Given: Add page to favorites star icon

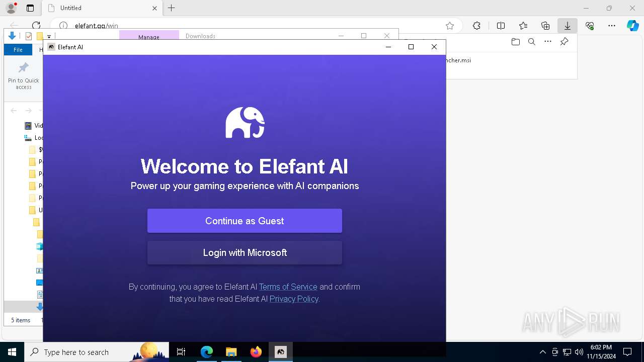Looking at the screenshot, I should [x=450, y=26].
